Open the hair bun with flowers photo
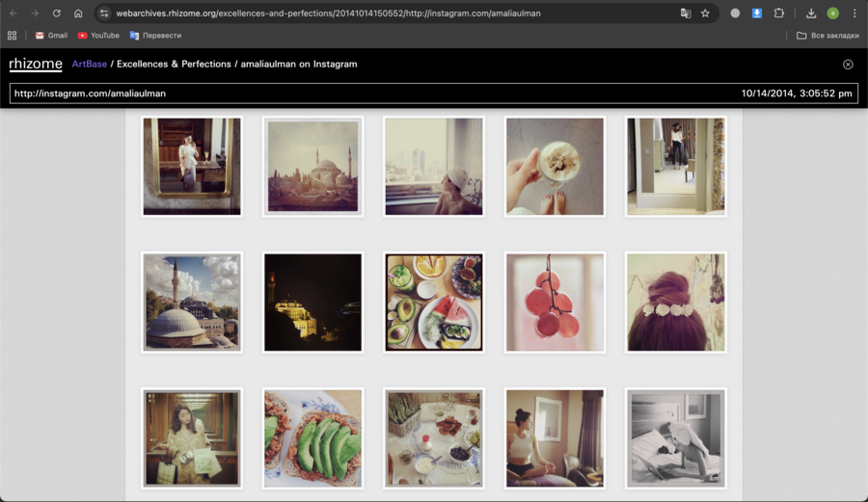 (676, 303)
